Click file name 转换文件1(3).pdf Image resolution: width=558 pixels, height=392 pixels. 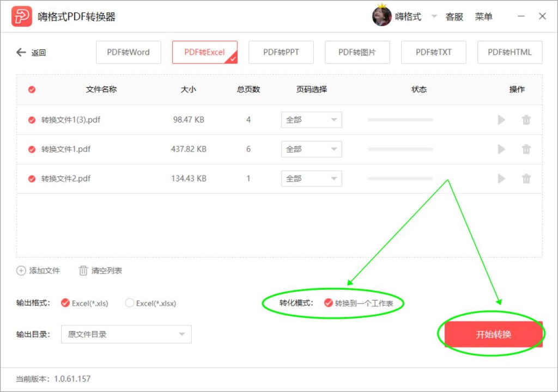coord(70,120)
